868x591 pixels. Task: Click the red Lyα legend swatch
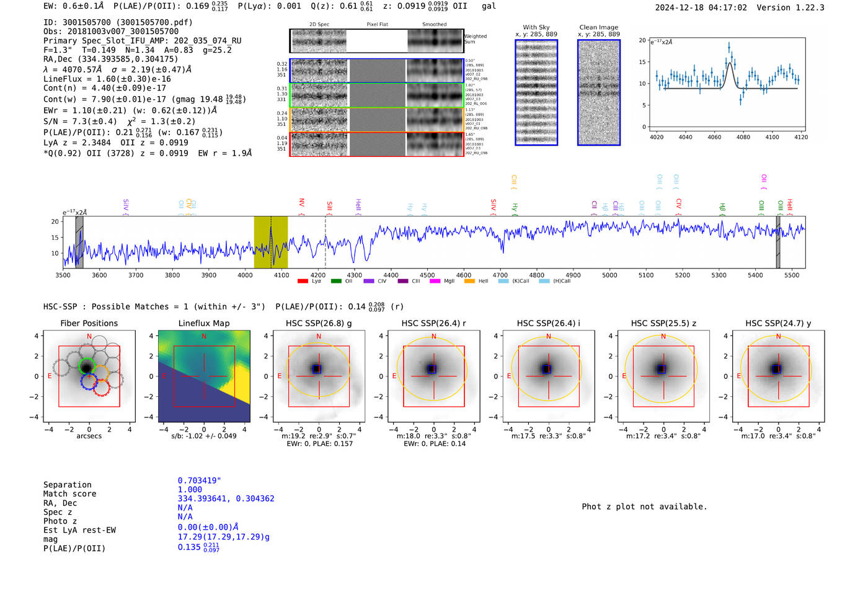point(303,281)
